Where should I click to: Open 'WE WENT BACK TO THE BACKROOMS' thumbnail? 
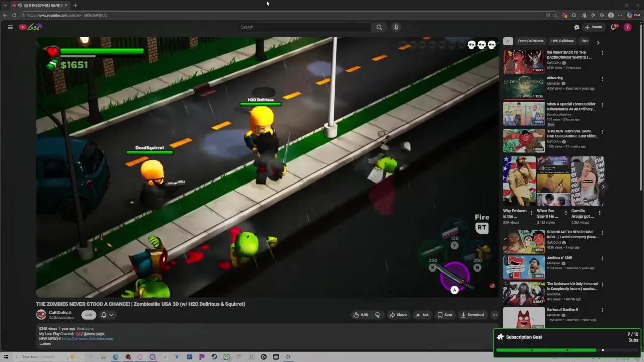point(524,61)
